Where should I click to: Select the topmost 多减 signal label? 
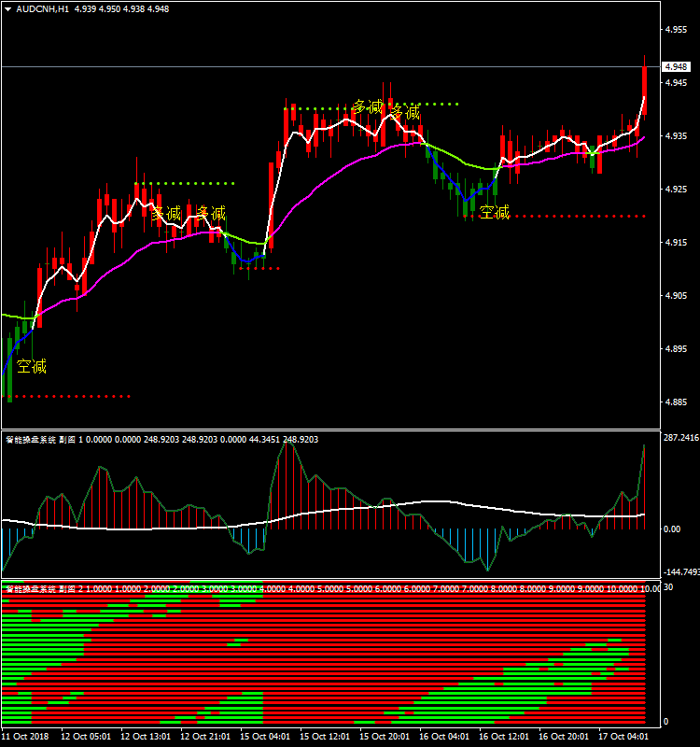point(368,107)
